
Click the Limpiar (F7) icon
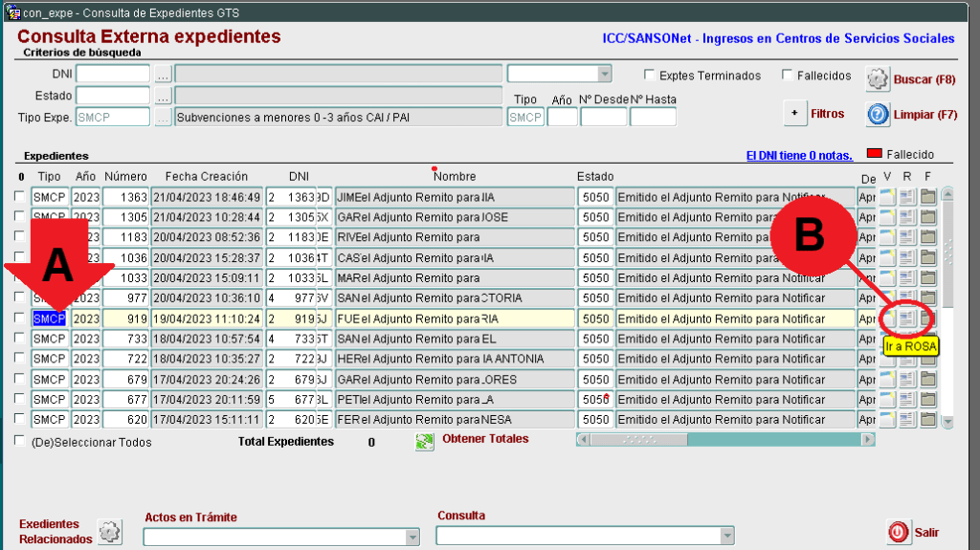click(x=878, y=115)
